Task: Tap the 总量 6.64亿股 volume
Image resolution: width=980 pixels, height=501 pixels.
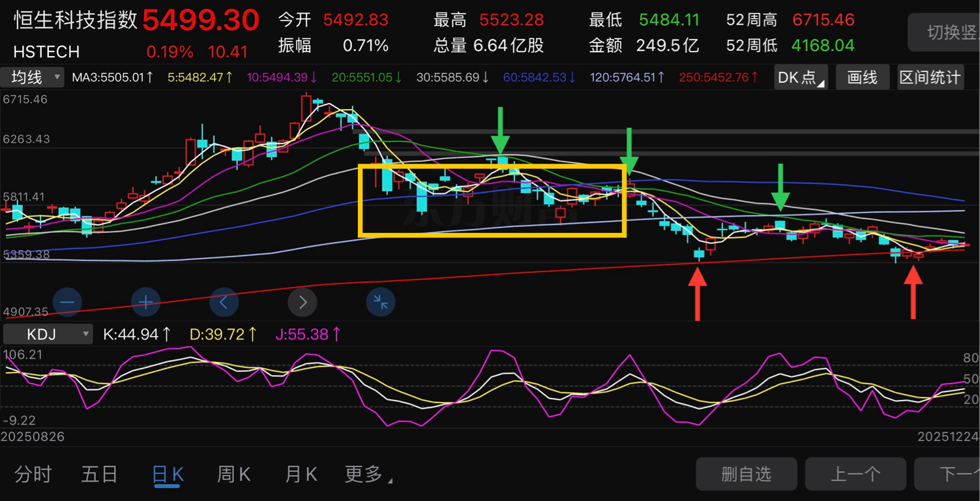Action: [509, 46]
